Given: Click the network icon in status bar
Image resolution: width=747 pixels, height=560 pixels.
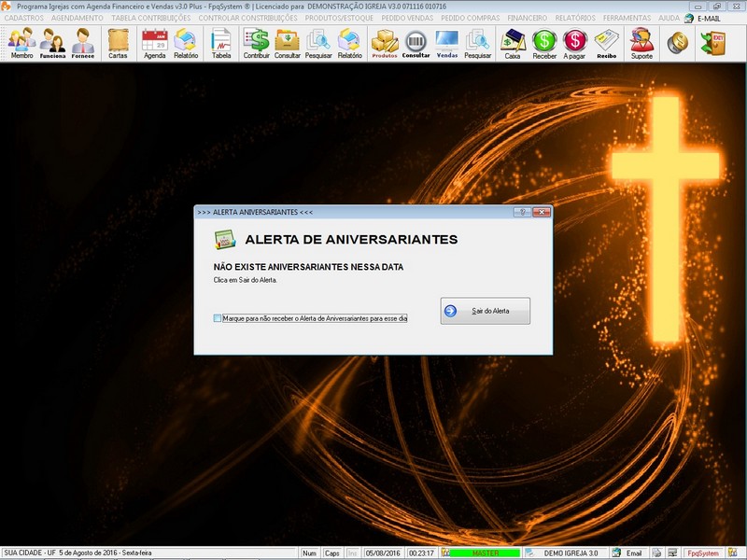Looking at the screenshot, I should point(672,553).
